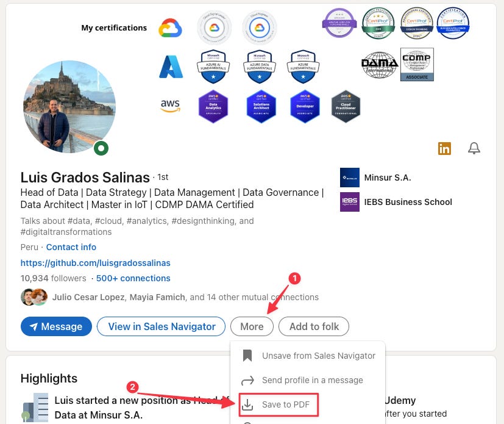Screen dimensions: 504x424
Task: Click the Minsur S.A. company logo
Action: (350, 178)
